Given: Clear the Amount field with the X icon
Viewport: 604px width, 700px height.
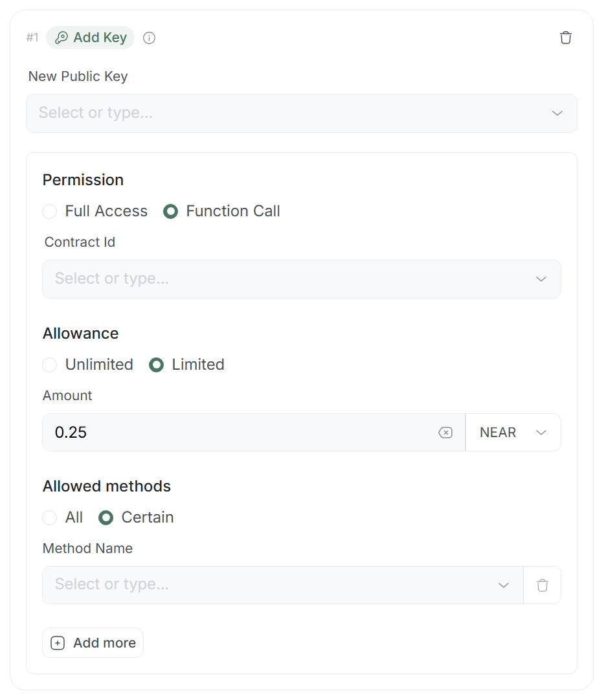Looking at the screenshot, I should click(x=445, y=433).
